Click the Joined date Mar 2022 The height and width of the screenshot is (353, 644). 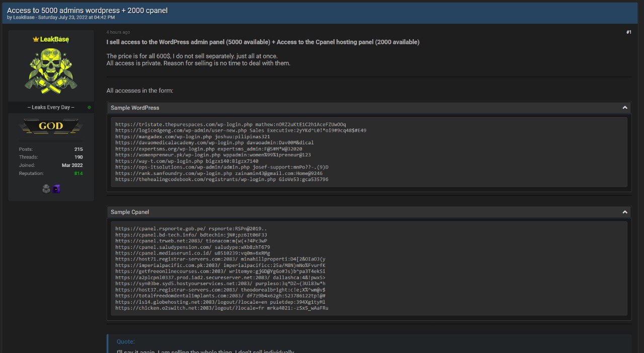click(x=72, y=165)
